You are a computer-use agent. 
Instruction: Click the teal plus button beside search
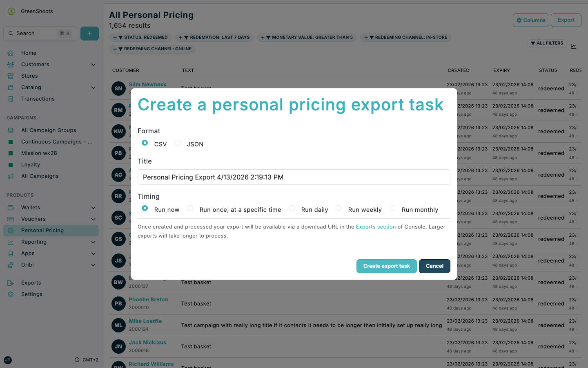coord(89,33)
